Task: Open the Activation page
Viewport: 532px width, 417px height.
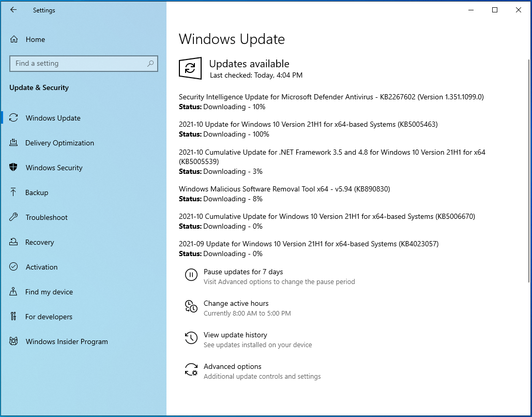Action: [14, 267]
